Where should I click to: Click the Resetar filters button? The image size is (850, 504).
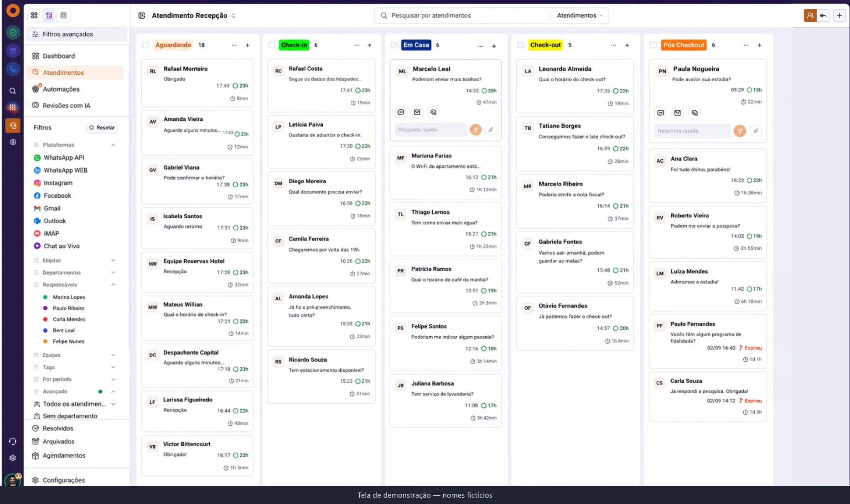pos(102,128)
